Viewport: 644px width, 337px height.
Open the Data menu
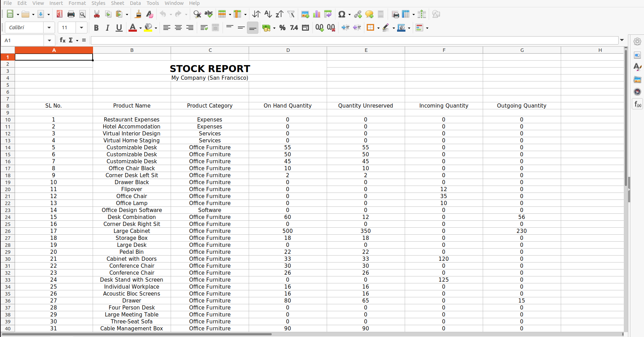tap(135, 3)
